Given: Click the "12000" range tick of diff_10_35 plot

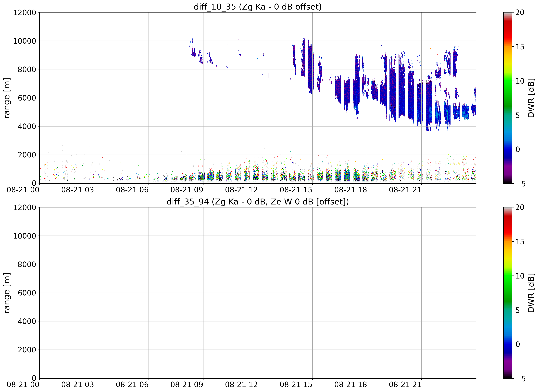Looking at the screenshot, I should pos(25,13).
